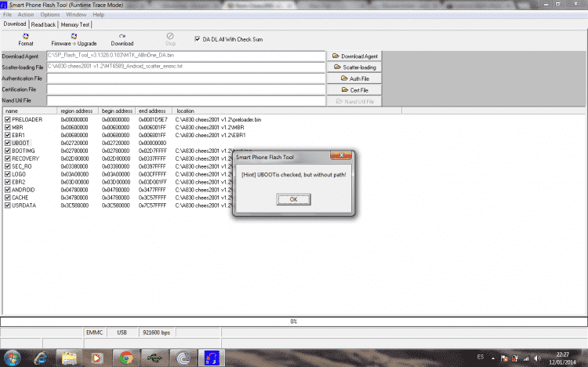Uncheck the USRDATA partition
The height and width of the screenshot is (367, 588).
point(8,205)
